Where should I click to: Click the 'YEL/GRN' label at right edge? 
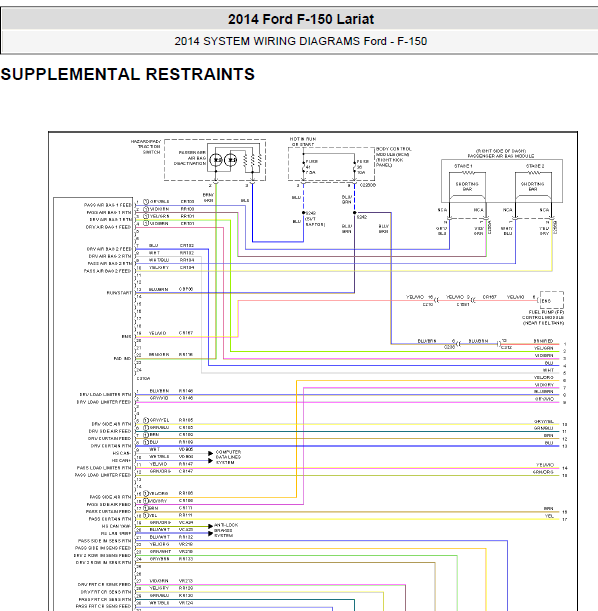click(x=543, y=348)
